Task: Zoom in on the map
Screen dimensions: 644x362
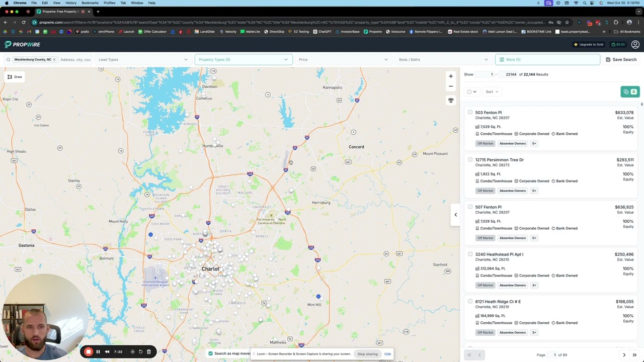Action: point(451,76)
